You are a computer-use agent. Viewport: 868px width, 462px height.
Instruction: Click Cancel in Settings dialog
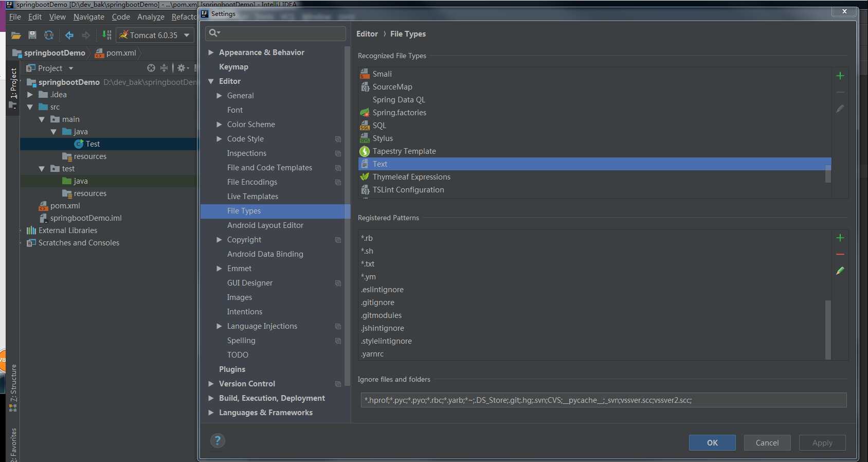click(767, 442)
